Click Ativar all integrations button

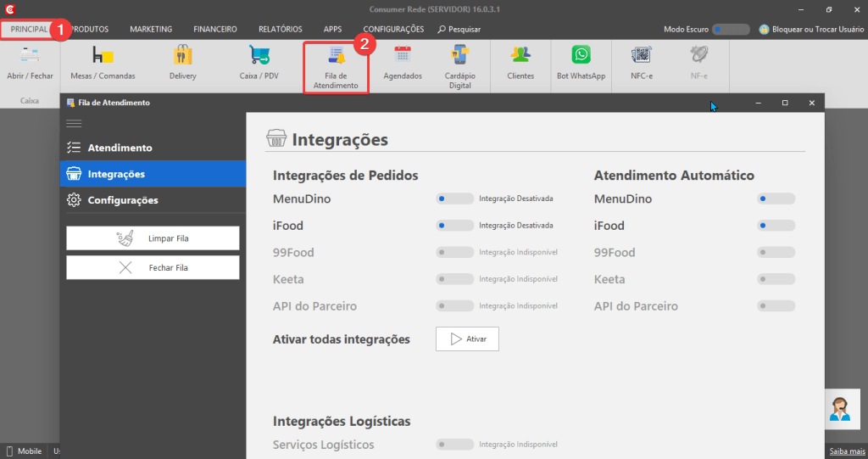[x=467, y=339]
